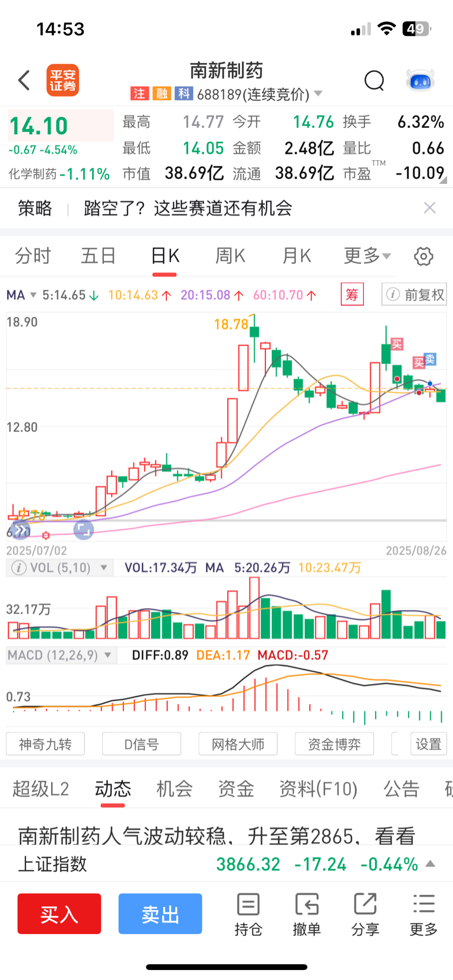Tap the Wi-Fi icon in status bar
The image size is (453, 980).
coord(387,28)
